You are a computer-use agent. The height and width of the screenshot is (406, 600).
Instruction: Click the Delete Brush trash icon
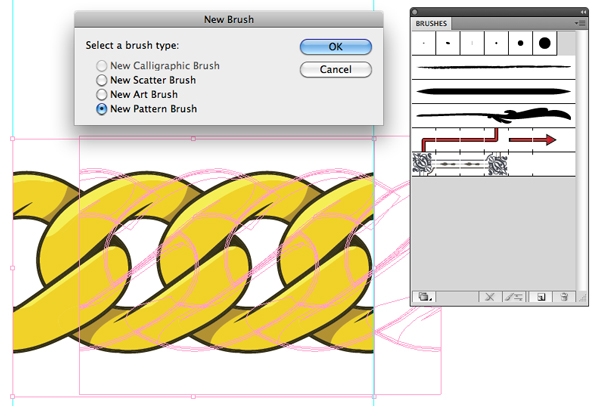pyautogui.click(x=564, y=297)
